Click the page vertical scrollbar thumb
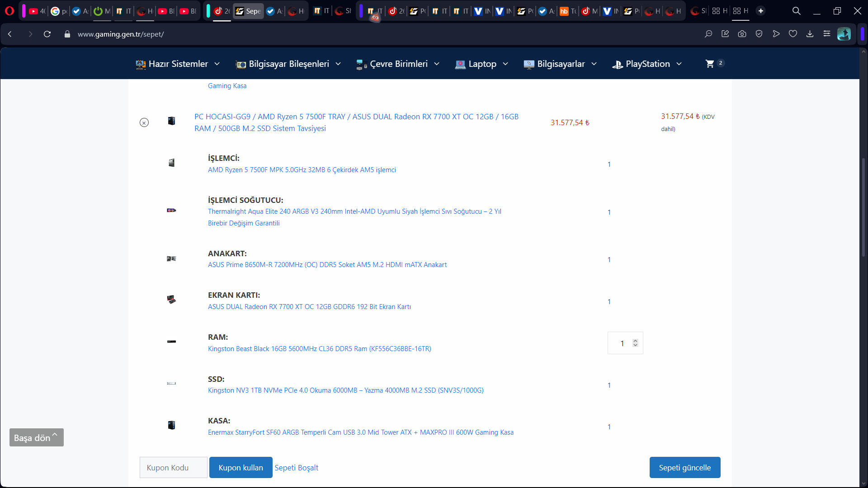 point(863,208)
